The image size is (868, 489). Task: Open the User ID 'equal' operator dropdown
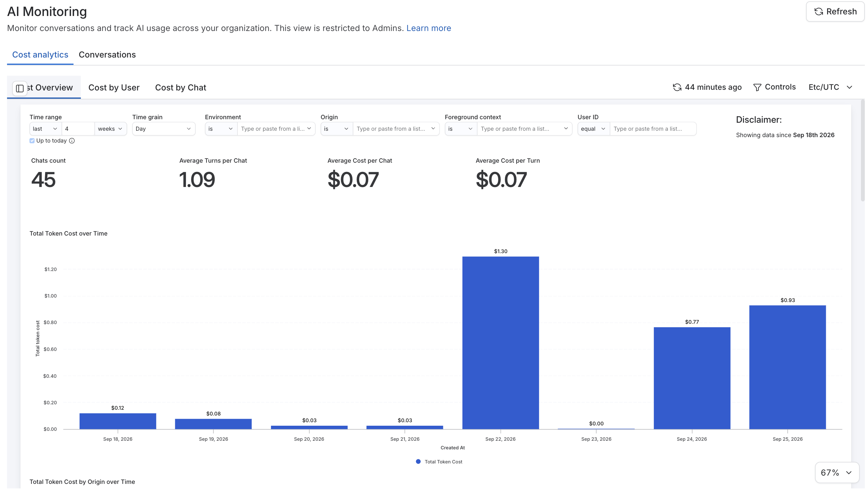pos(593,129)
